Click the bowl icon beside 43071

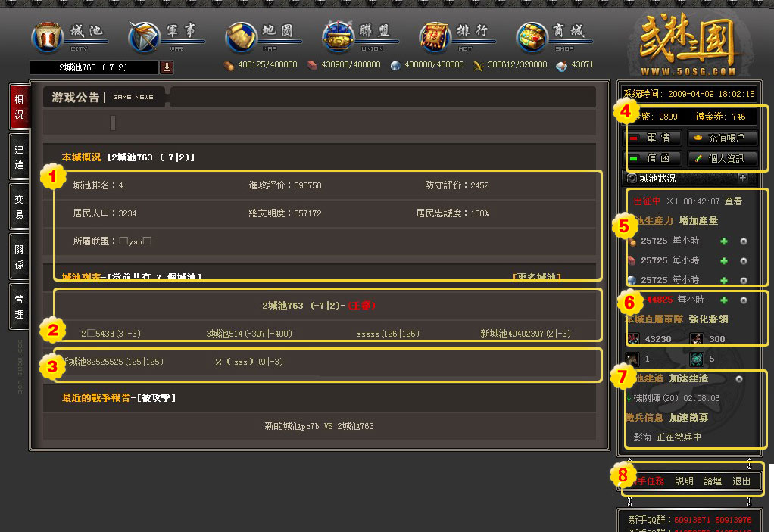pyautogui.click(x=561, y=66)
